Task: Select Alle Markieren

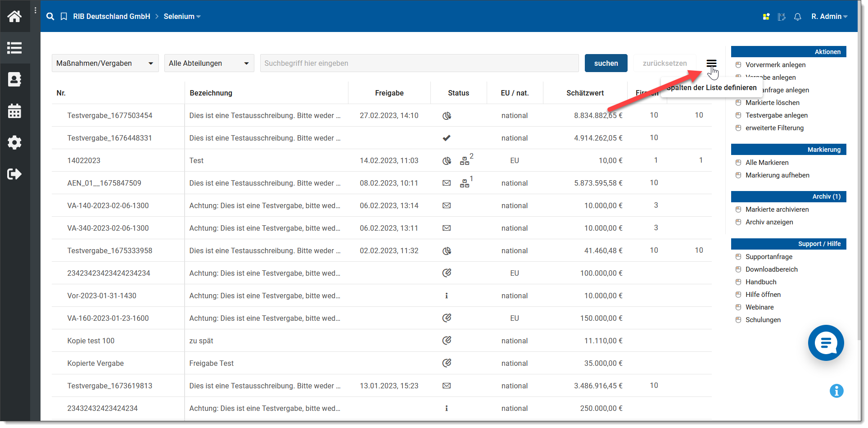Action: [767, 163]
